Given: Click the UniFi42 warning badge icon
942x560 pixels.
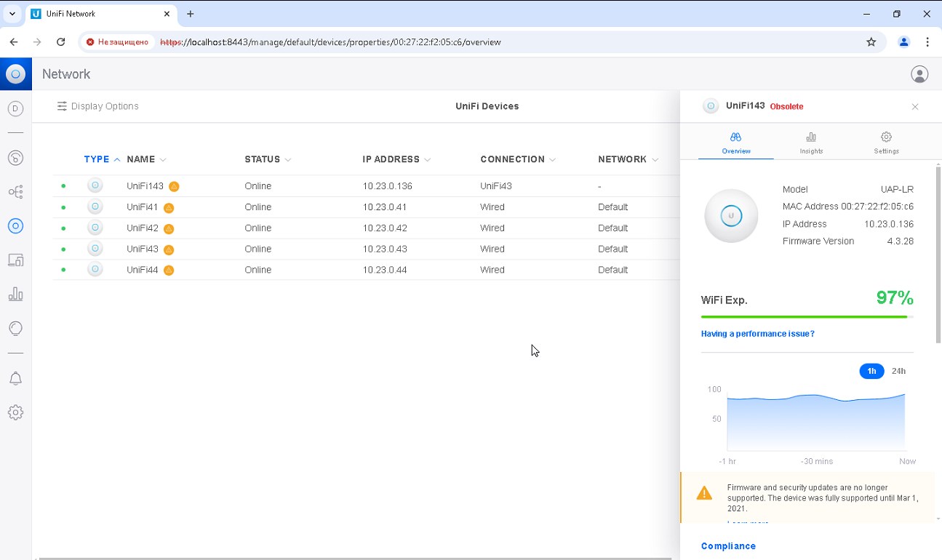Looking at the screenshot, I should [169, 228].
